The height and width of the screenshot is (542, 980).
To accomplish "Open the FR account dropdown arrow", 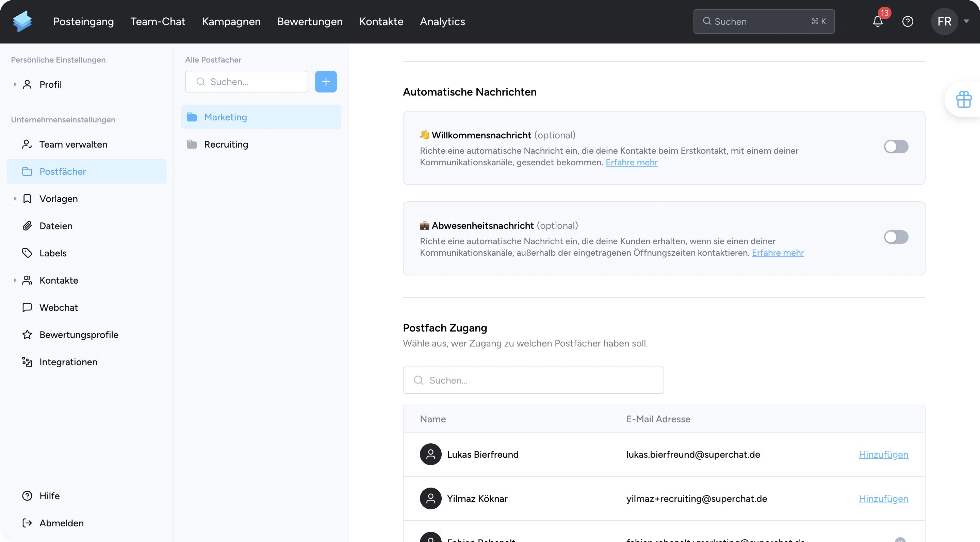I will point(966,22).
